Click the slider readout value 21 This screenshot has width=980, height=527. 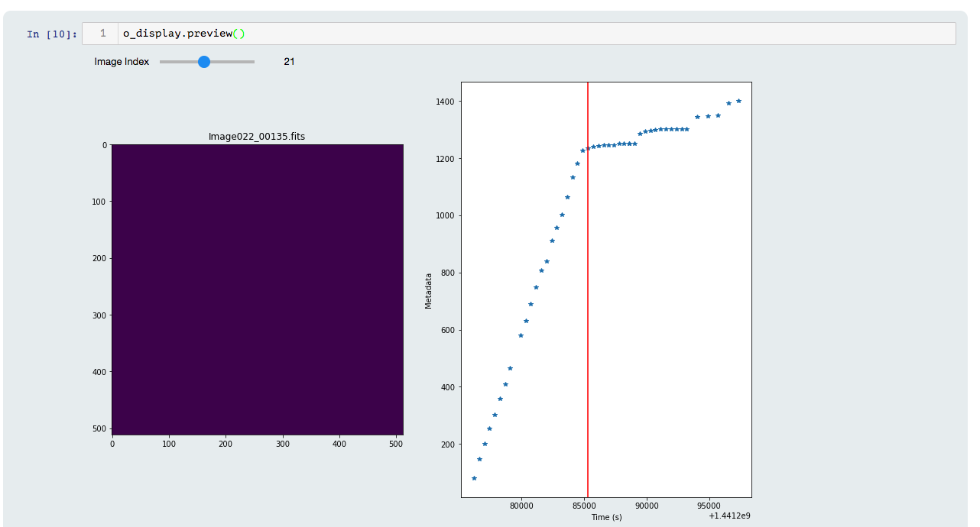289,62
